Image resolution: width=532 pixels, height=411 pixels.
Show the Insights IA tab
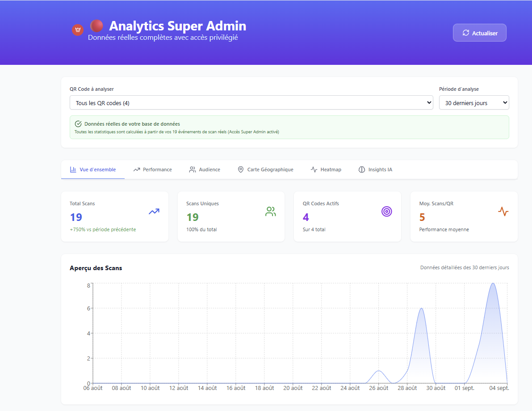click(x=375, y=169)
